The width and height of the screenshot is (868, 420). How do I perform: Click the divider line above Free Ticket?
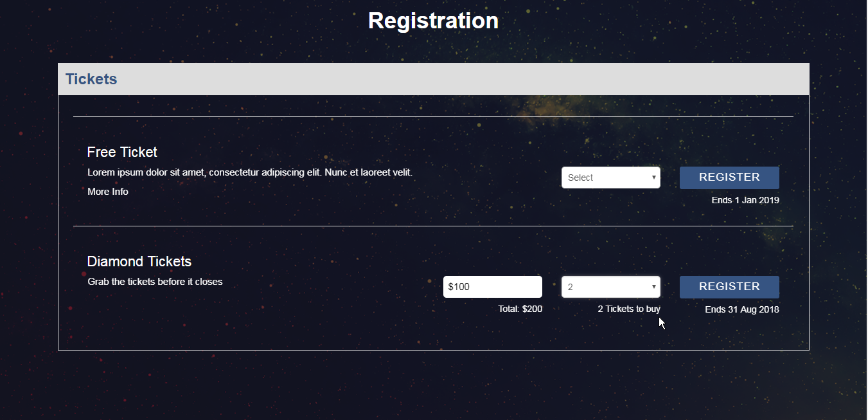pyautogui.click(x=433, y=117)
